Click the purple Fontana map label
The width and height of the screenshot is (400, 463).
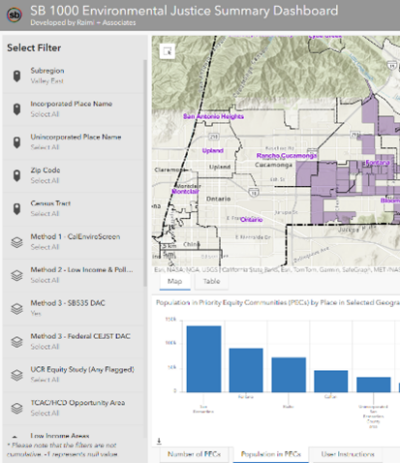click(x=378, y=163)
